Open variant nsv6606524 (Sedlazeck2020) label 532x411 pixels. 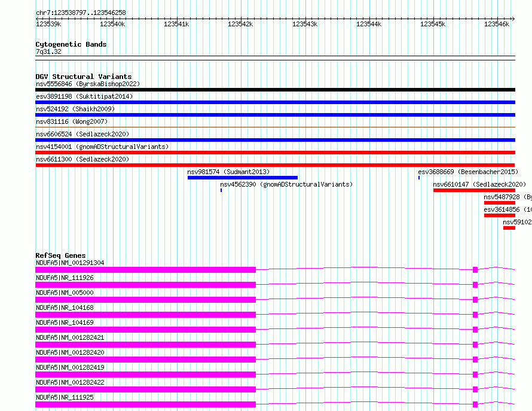(x=82, y=134)
